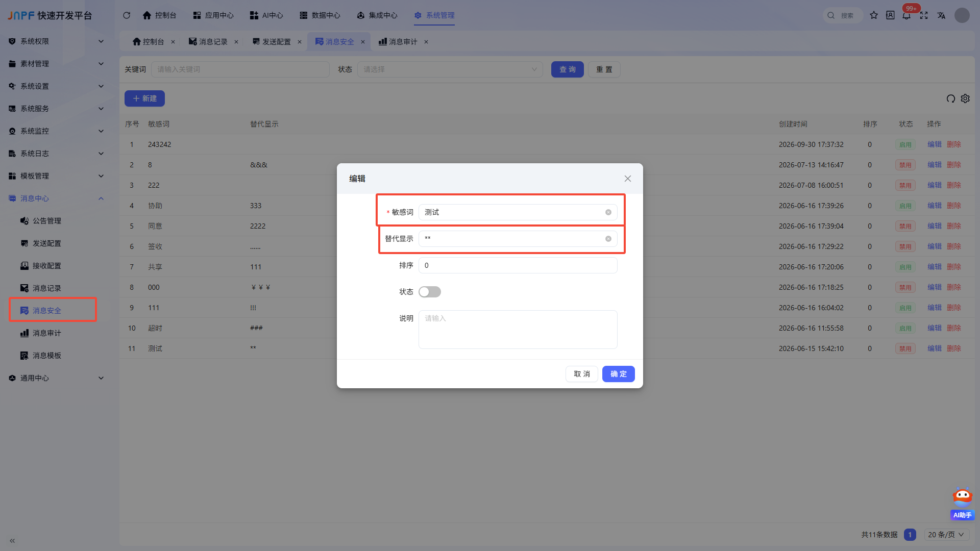Expand the 通用中心 menu

tap(56, 378)
